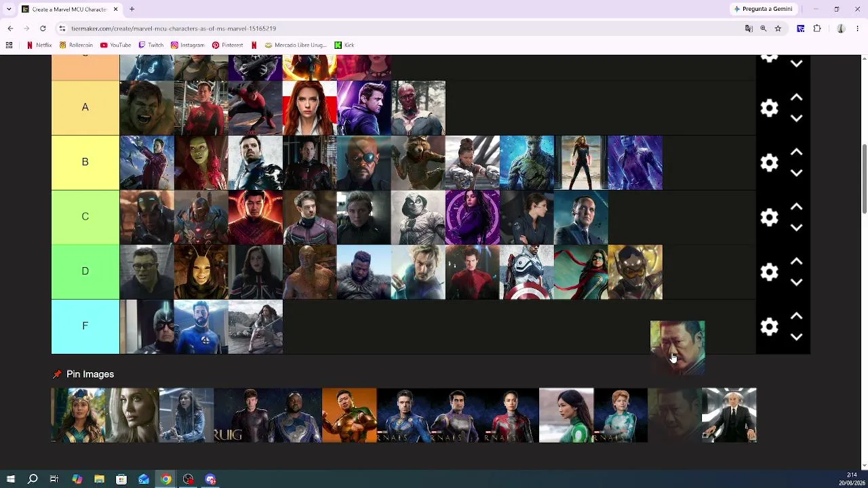Click the D tier label
Image resolution: width=868 pixels, height=488 pixels.
pos(85,272)
